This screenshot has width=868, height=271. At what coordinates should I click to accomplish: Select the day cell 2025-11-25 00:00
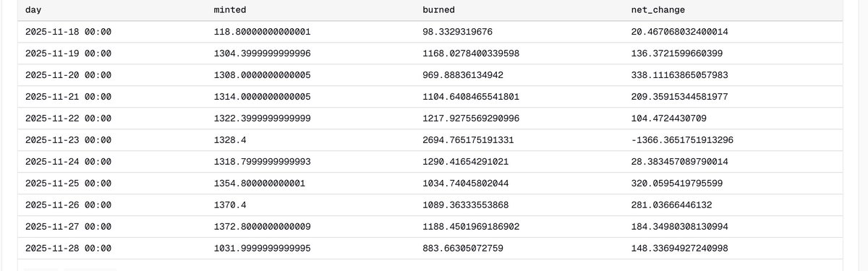[68, 184]
